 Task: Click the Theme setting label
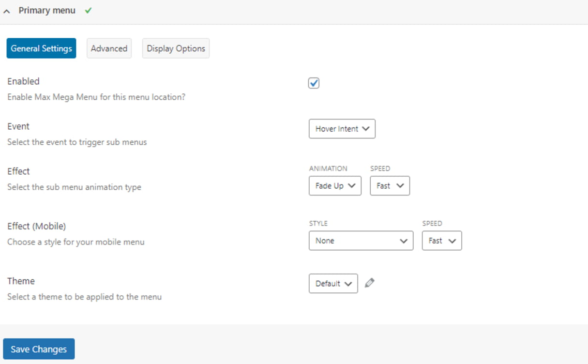click(x=21, y=281)
